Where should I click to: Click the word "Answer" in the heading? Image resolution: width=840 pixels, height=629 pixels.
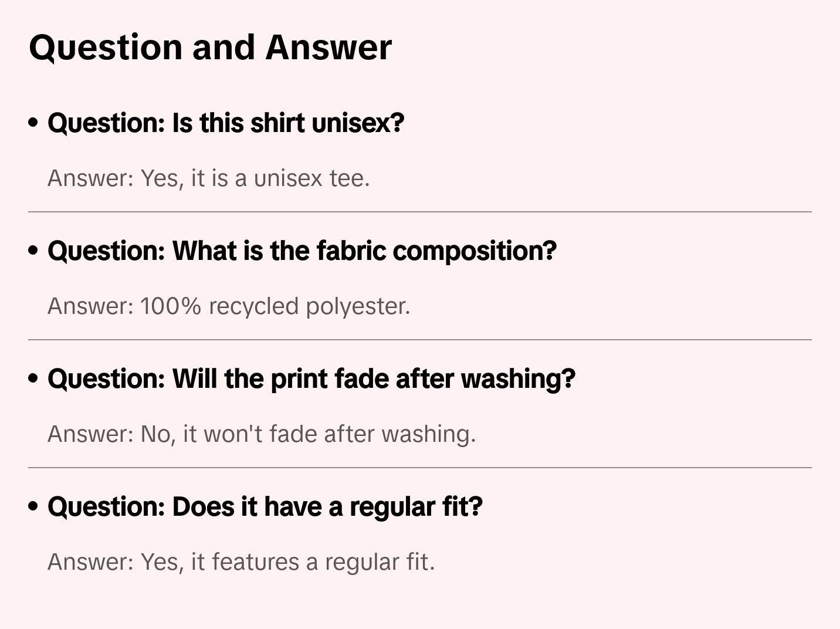point(328,48)
